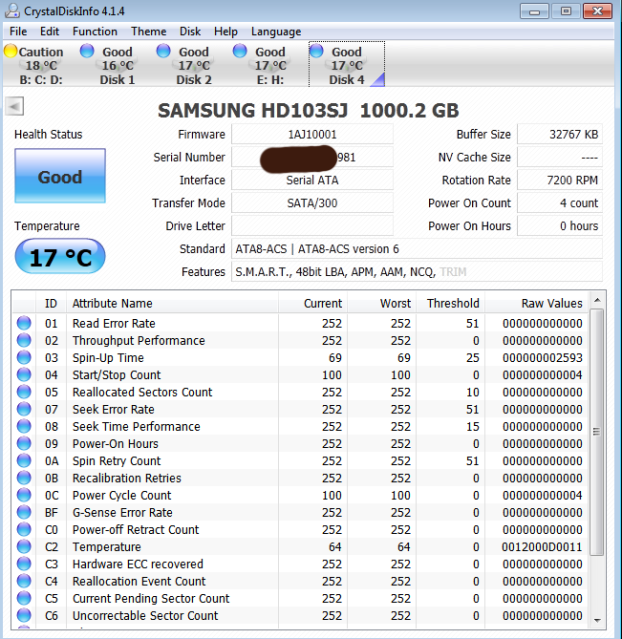This screenshot has height=639, width=622.
Task: Click the 17 °C temperature indicator
Action: pos(60,256)
